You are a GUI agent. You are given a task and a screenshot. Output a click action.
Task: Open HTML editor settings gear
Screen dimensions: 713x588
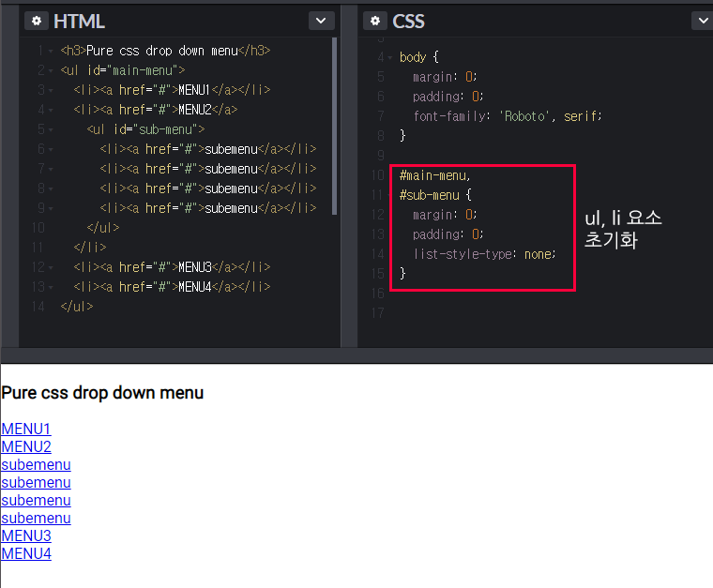pyautogui.click(x=37, y=21)
